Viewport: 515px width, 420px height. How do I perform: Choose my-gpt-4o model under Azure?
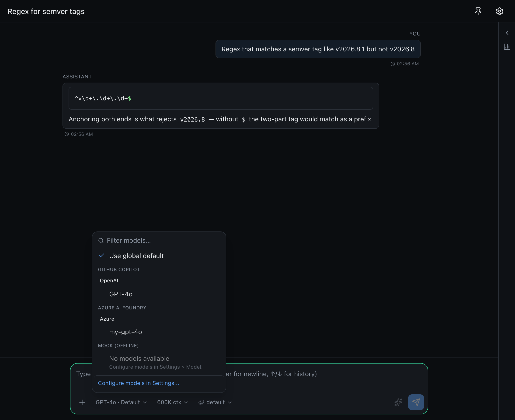(159, 332)
